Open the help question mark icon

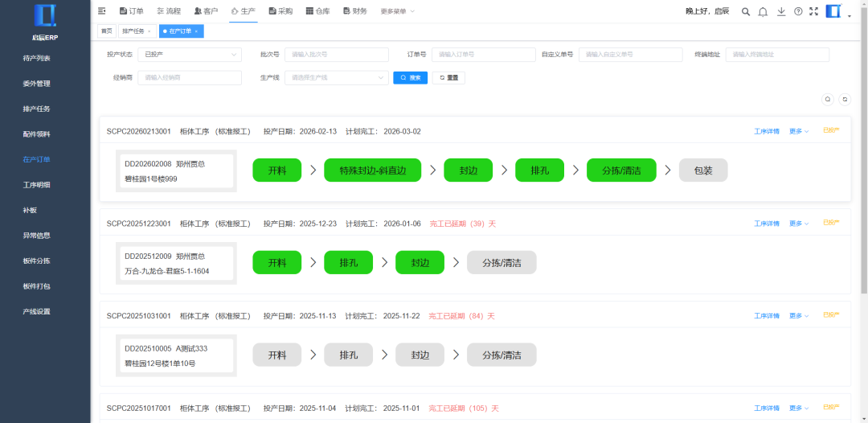point(798,11)
